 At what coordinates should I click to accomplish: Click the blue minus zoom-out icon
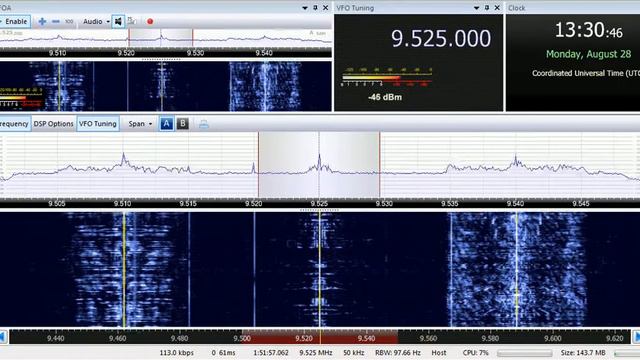point(56,22)
